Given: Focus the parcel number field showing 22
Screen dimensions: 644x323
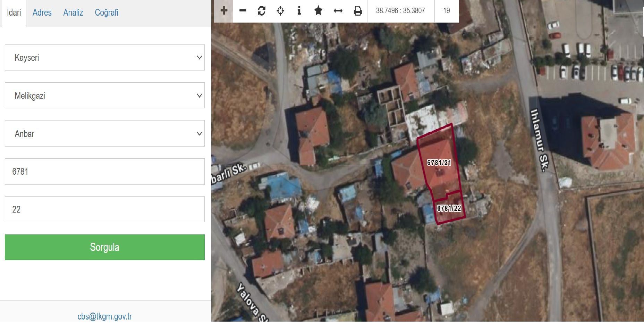Looking at the screenshot, I should (x=105, y=209).
